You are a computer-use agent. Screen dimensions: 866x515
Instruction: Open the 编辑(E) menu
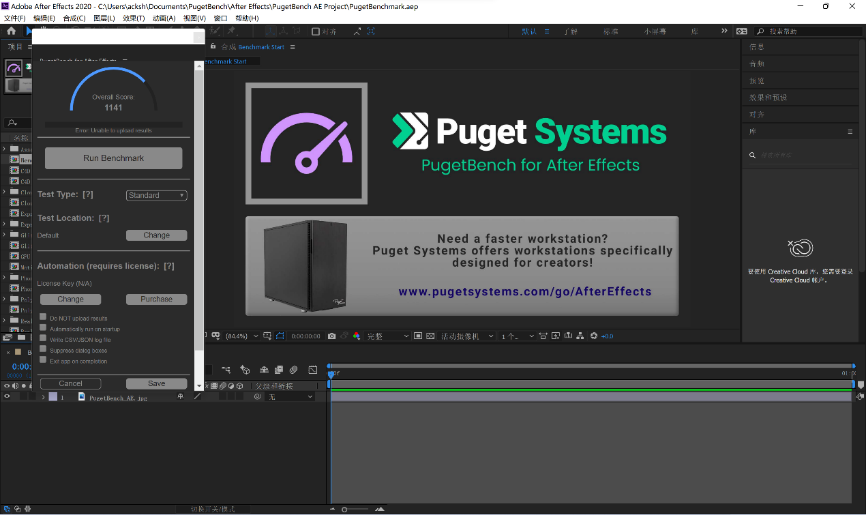pyautogui.click(x=44, y=18)
